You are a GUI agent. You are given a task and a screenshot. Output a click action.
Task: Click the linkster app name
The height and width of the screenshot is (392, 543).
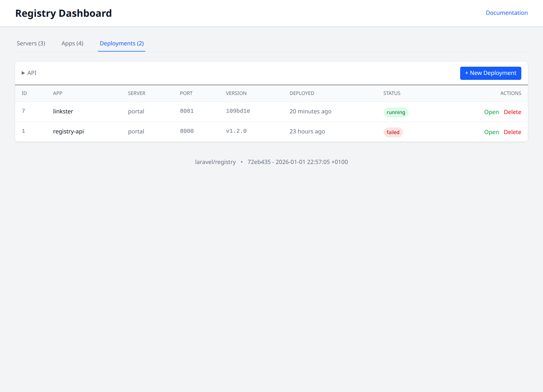coord(63,111)
